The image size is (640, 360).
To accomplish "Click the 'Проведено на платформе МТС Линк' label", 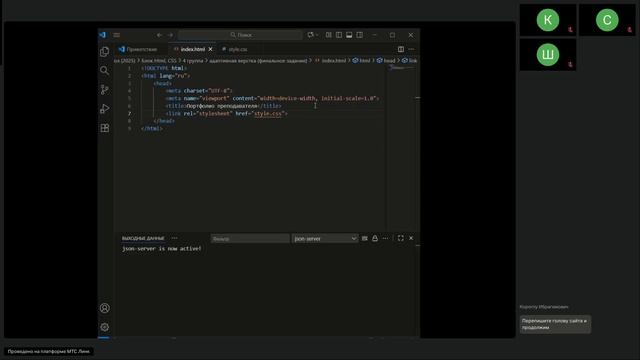I will [49, 351].
